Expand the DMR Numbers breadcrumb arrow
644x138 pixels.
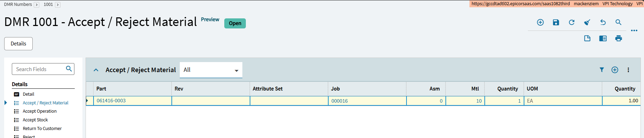click(37, 5)
